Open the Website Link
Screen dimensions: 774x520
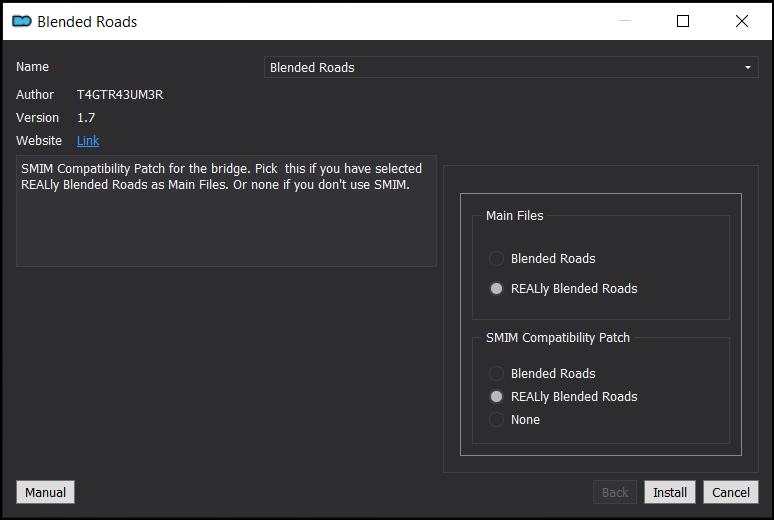coord(88,141)
